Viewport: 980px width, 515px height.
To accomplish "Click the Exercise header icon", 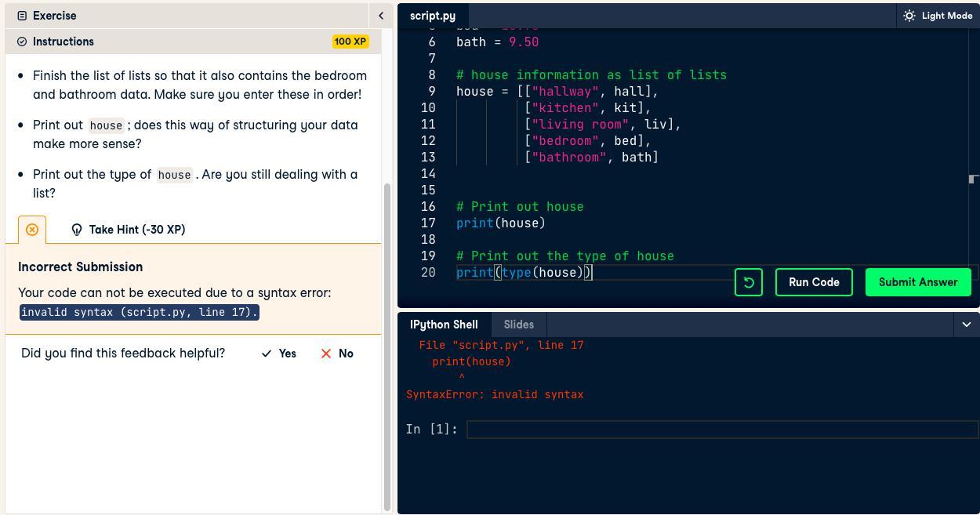I will 22,16.
